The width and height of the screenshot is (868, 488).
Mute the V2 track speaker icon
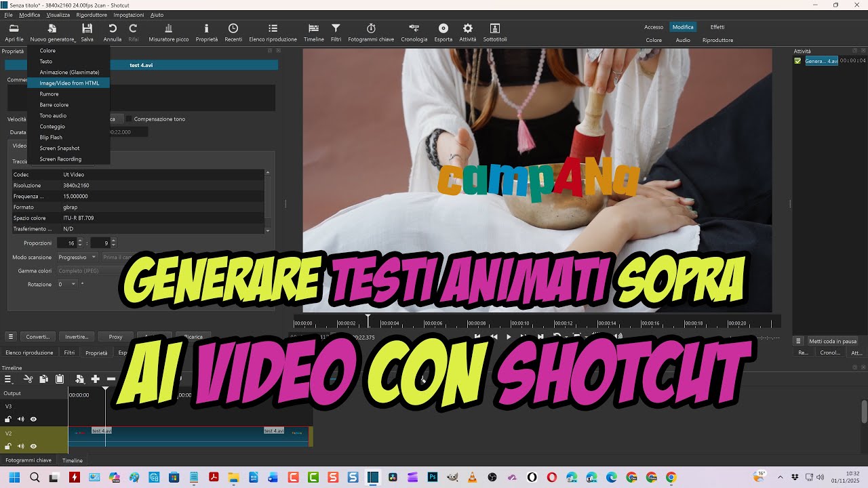pos(20,446)
